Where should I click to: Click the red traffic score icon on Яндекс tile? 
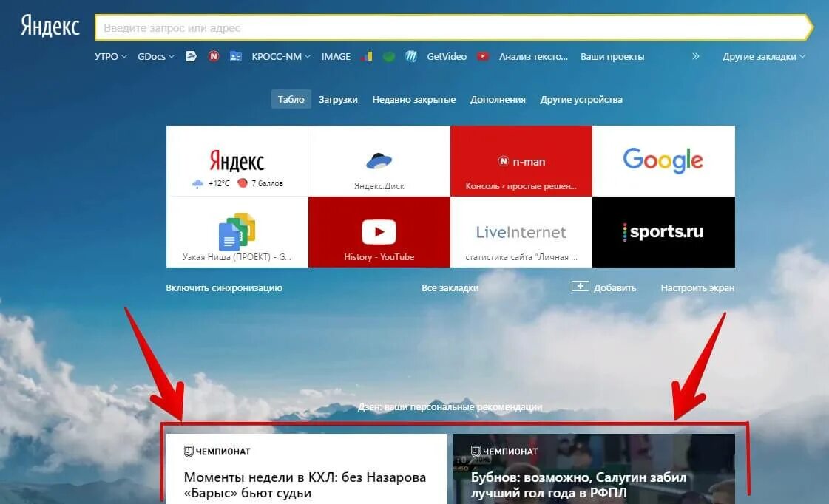[x=243, y=183]
